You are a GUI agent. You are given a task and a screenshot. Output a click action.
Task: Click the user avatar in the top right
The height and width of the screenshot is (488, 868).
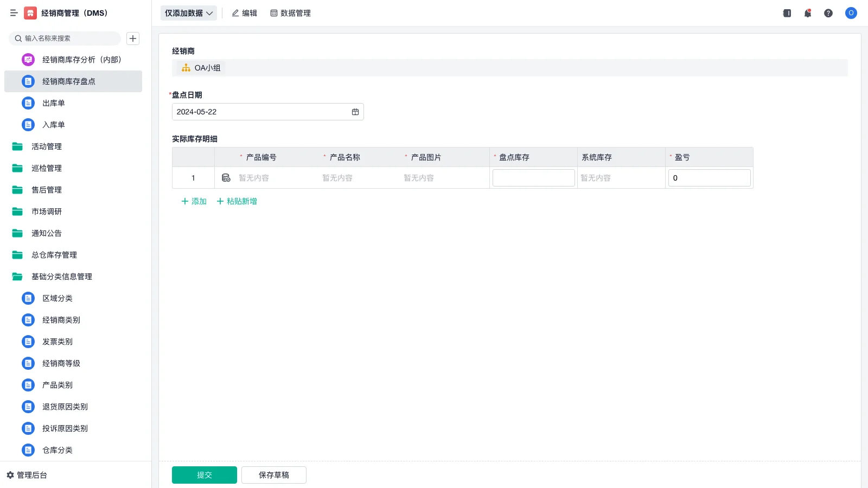point(851,13)
